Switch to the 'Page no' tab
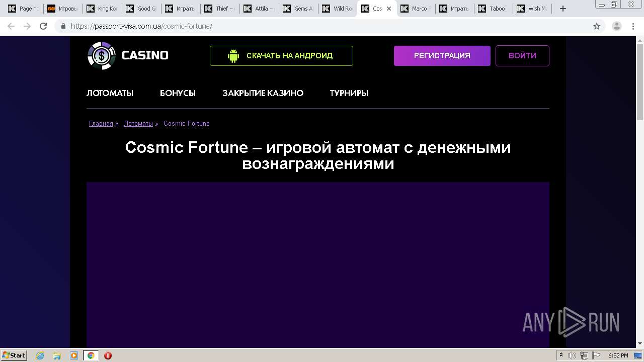This screenshot has height=362, width=644. pyautogui.click(x=23, y=9)
